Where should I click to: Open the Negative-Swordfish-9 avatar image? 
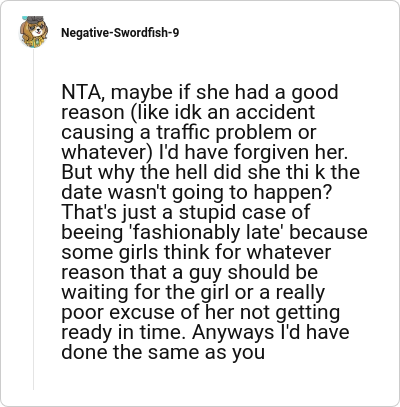(33, 32)
